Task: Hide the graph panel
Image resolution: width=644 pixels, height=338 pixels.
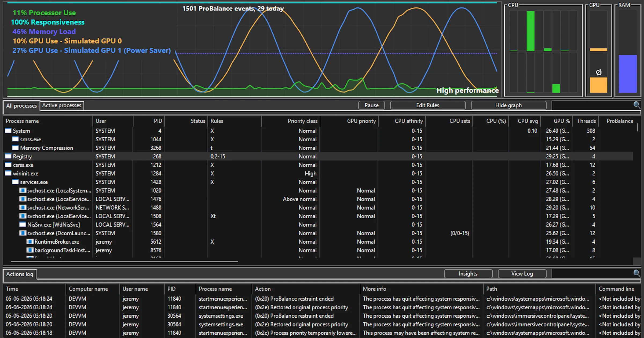Action: tap(508, 105)
